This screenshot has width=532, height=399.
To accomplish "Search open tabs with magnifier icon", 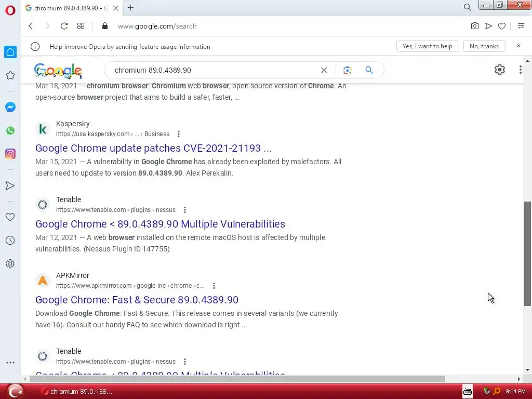I will 467,7.
